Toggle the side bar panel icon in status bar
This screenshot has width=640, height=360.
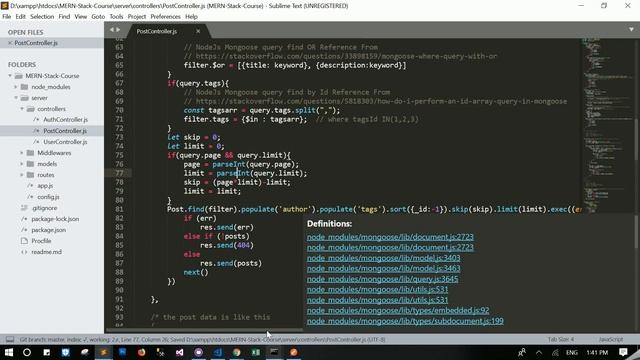coord(10,340)
